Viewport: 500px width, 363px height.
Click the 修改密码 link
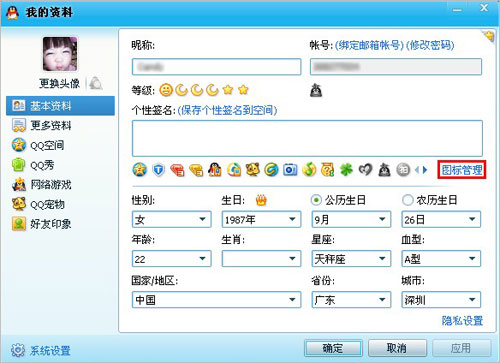tap(430, 45)
